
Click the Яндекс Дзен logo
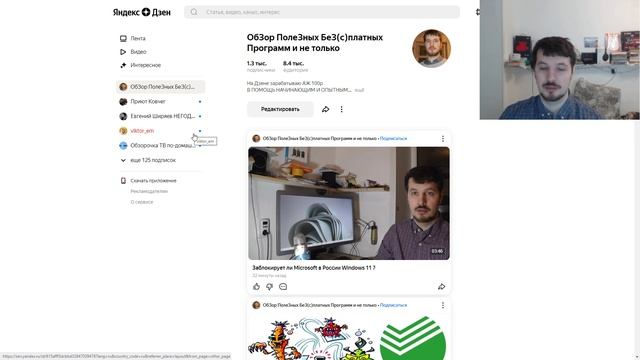click(142, 12)
